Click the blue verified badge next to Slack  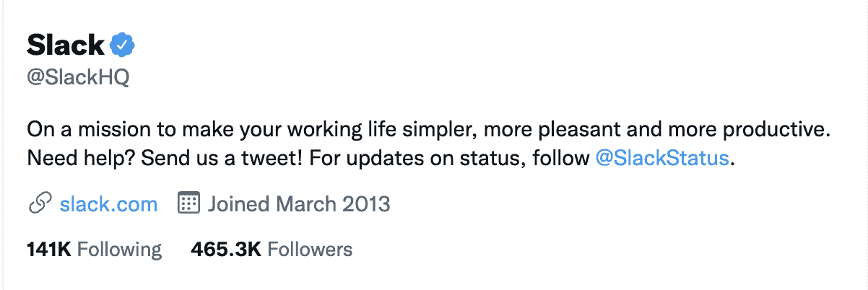tap(123, 46)
